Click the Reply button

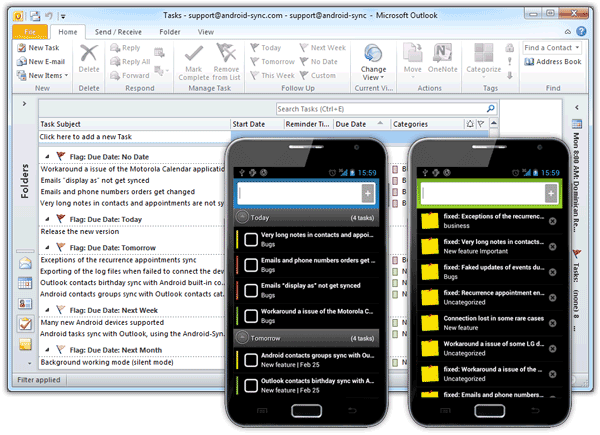click(126, 48)
